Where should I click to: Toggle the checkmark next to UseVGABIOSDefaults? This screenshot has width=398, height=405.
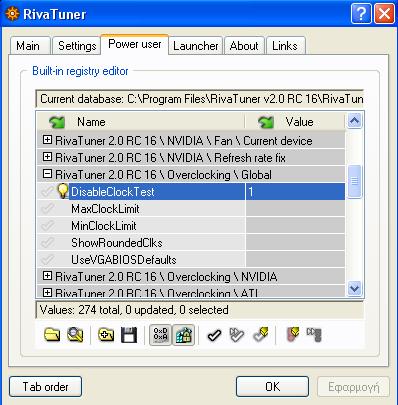pyautogui.click(x=47, y=260)
